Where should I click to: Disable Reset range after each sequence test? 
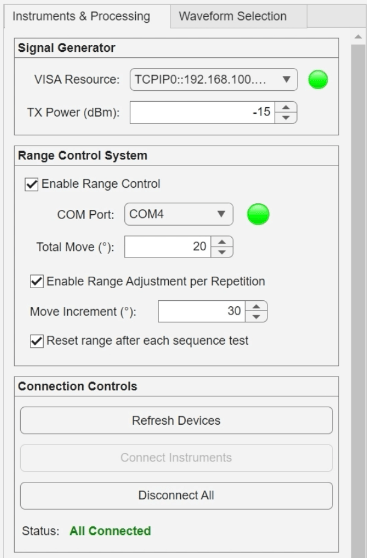tap(37, 341)
